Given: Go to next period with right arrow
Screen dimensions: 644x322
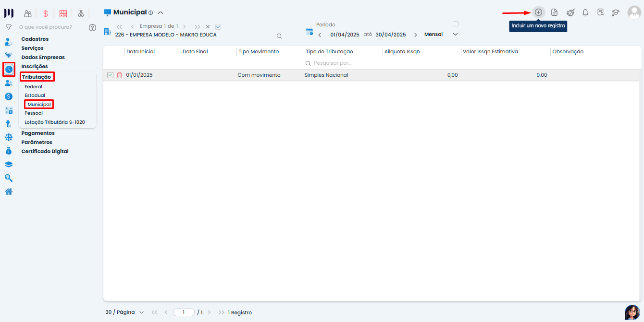Looking at the screenshot, I should pyautogui.click(x=416, y=35).
